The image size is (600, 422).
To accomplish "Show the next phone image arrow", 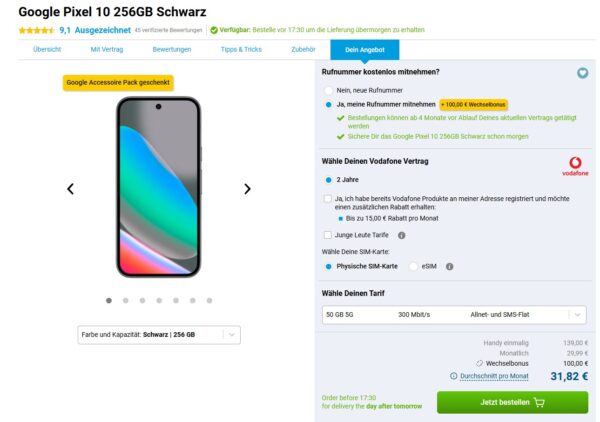I will tap(247, 189).
